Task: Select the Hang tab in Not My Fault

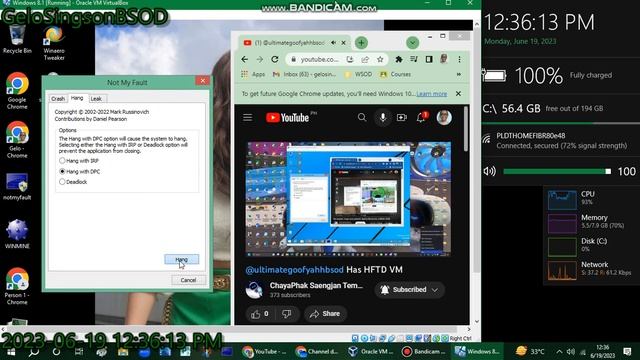Action: tap(77, 98)
